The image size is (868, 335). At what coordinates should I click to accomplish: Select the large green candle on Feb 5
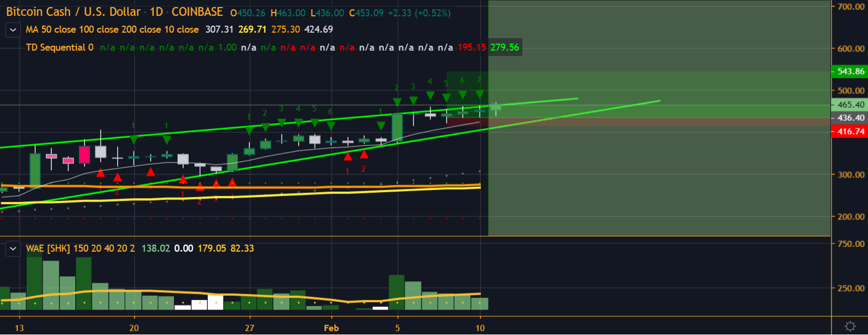click(x=397, y=128)
